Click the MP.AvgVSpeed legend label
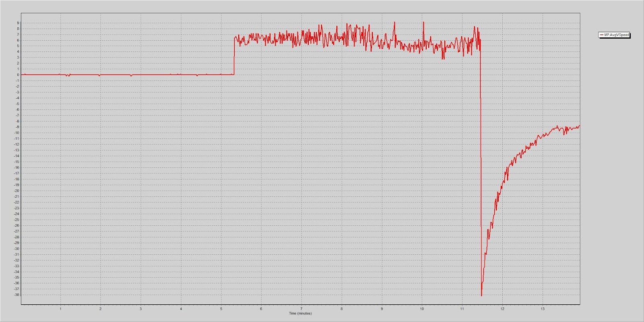 [x=616, y=35]
